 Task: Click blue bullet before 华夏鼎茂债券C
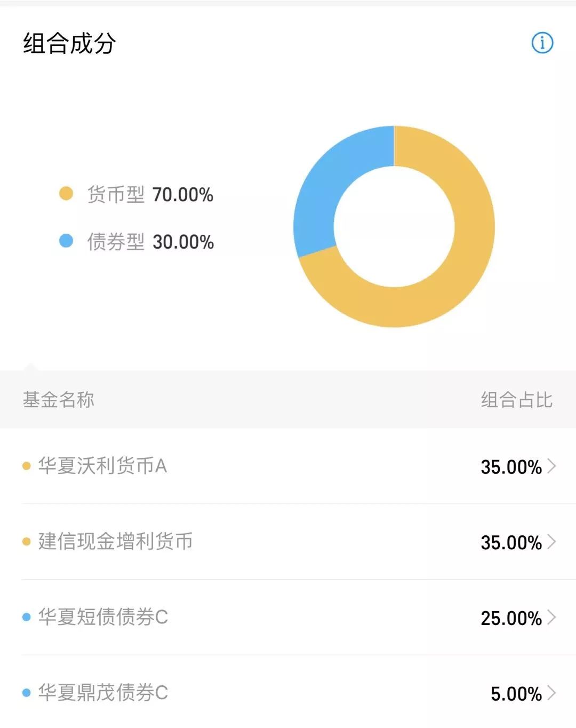[26, 693]
